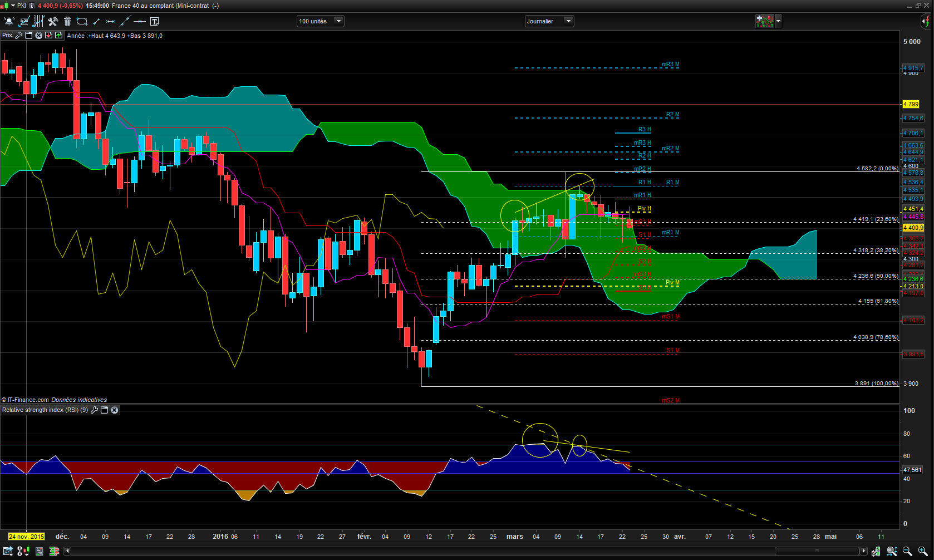Click the 4 318,2 (38,20%) Fibonacci label
934x560 pixels.
pos(876,250)
